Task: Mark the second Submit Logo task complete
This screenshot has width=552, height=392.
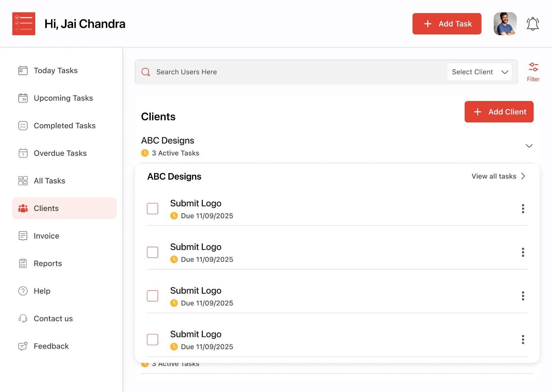Action: 152,252
